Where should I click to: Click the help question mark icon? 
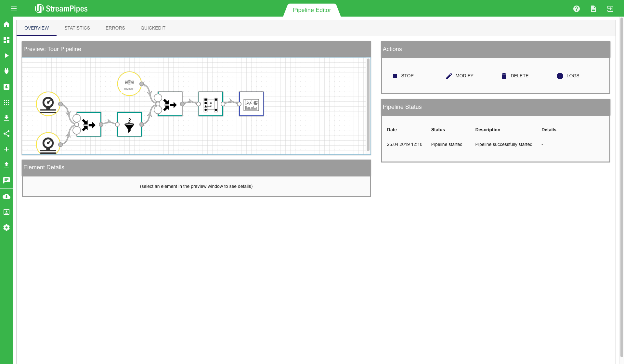[577, 9]
